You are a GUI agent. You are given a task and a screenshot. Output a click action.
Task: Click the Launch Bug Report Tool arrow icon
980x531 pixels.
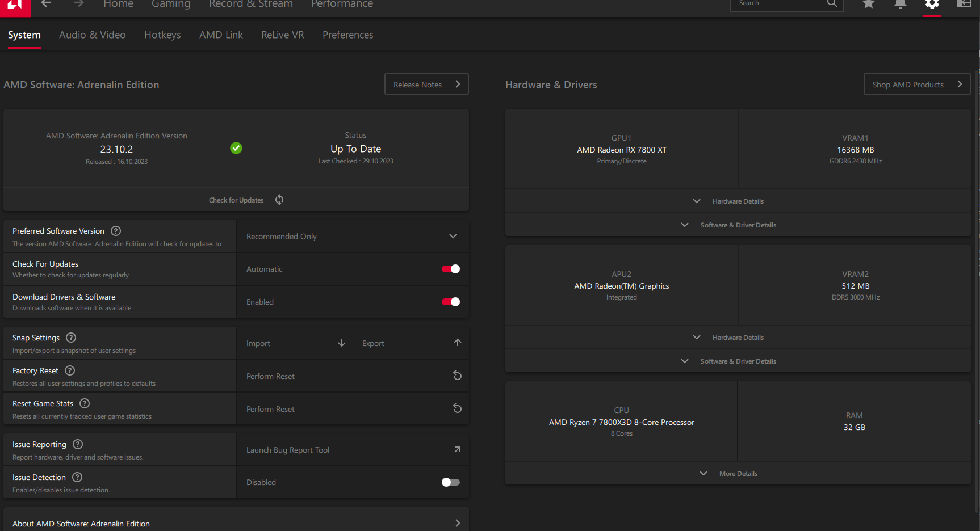pyautogui.click(x=458, y=449)
